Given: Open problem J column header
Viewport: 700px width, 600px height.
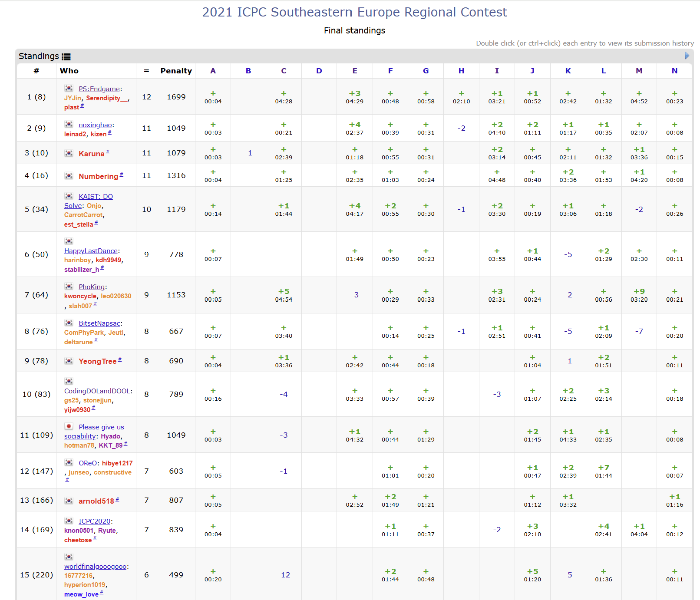Looking at the screenshot, I should [x=532, y=71].
